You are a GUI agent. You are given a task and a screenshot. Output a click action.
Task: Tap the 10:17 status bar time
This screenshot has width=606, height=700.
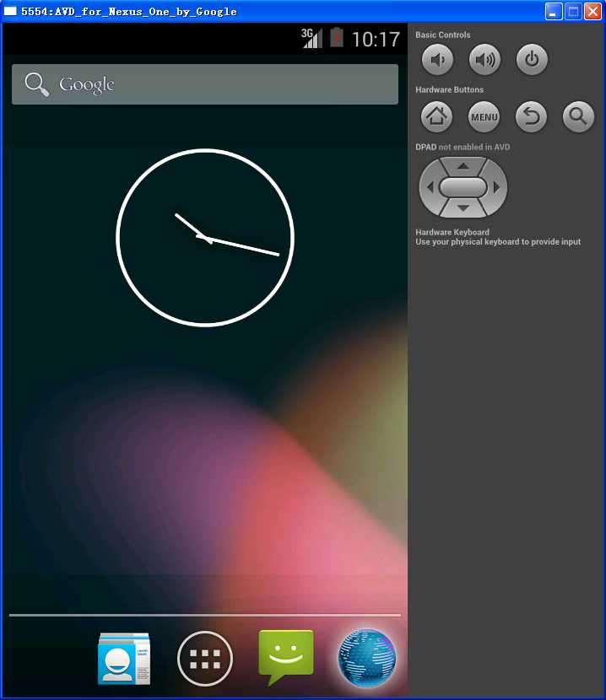[x=376, y=40]
